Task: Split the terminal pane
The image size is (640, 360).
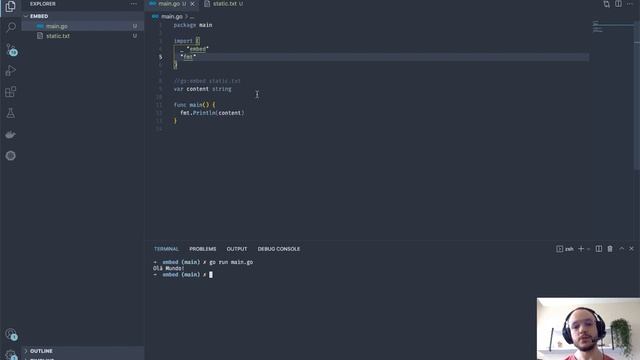Action: [x=598, y=249]
